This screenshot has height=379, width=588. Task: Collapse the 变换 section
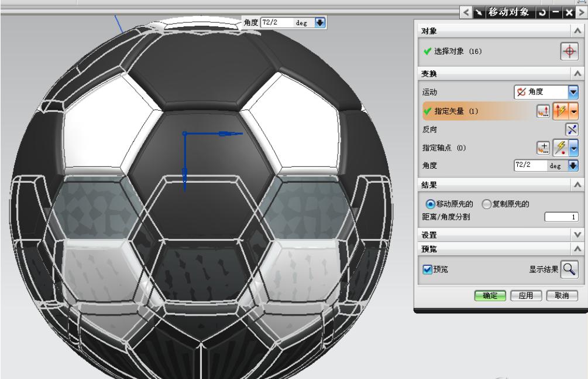[x=578, y=74]
